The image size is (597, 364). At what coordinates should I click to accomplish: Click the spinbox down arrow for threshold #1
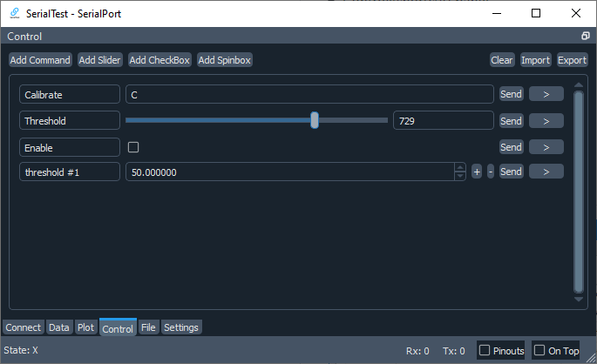click(x=460, y=176)
